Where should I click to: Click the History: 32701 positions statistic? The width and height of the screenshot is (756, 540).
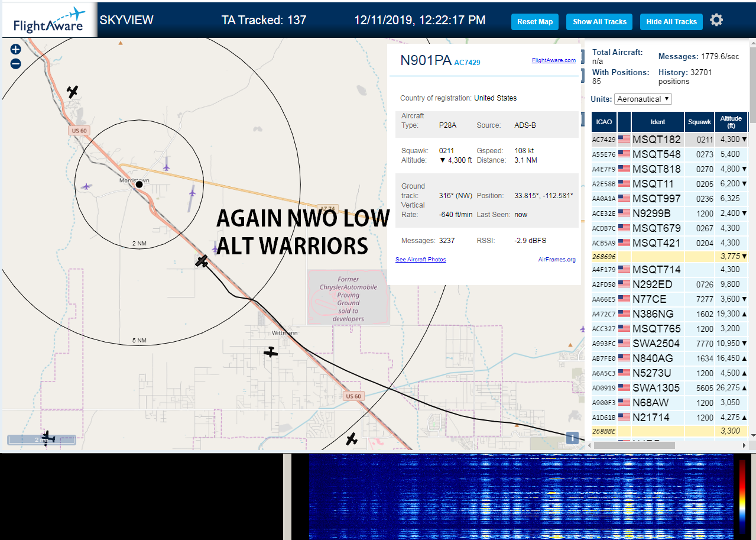point(685,76)
